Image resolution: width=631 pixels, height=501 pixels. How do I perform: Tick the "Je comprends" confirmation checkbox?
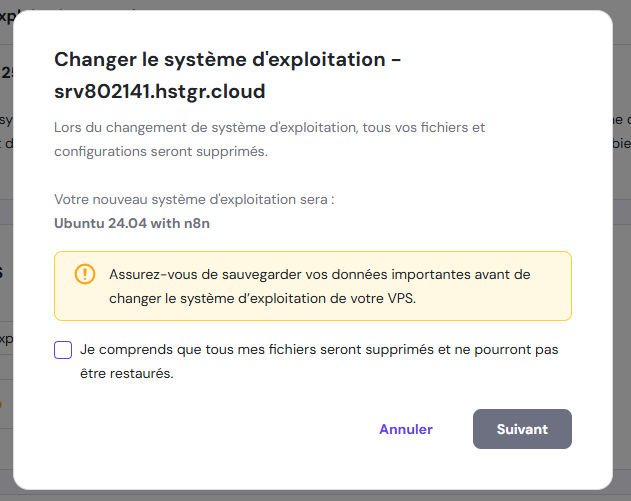(63, 350)
